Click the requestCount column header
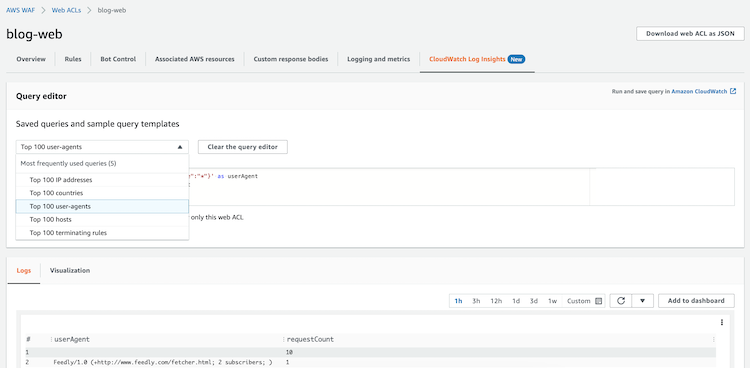 pyautogui.click(x=310, y=339)
